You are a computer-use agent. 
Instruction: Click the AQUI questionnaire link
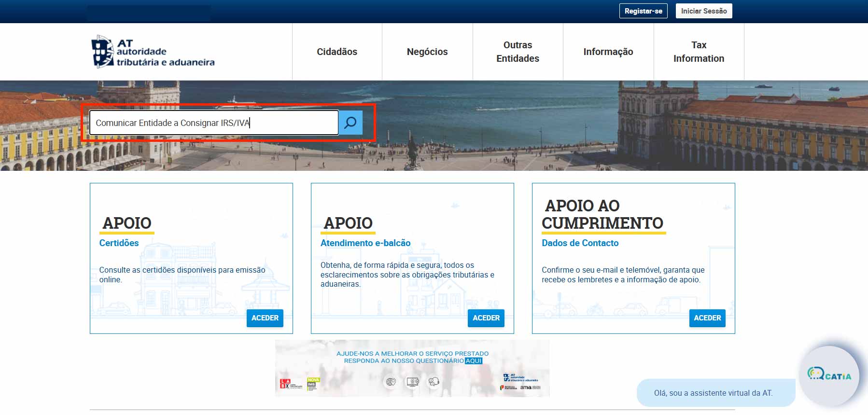point(473,360)
